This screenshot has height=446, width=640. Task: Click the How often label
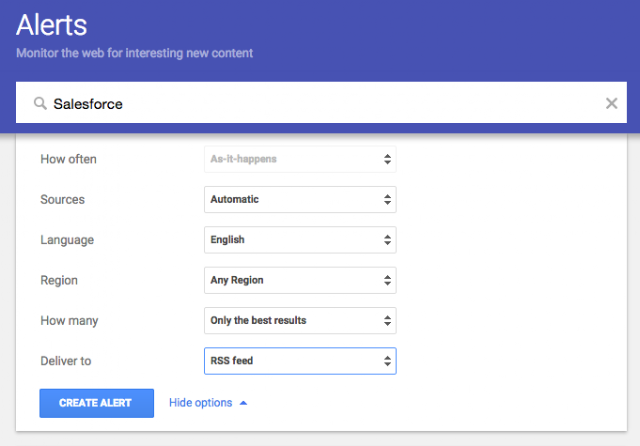68,159
